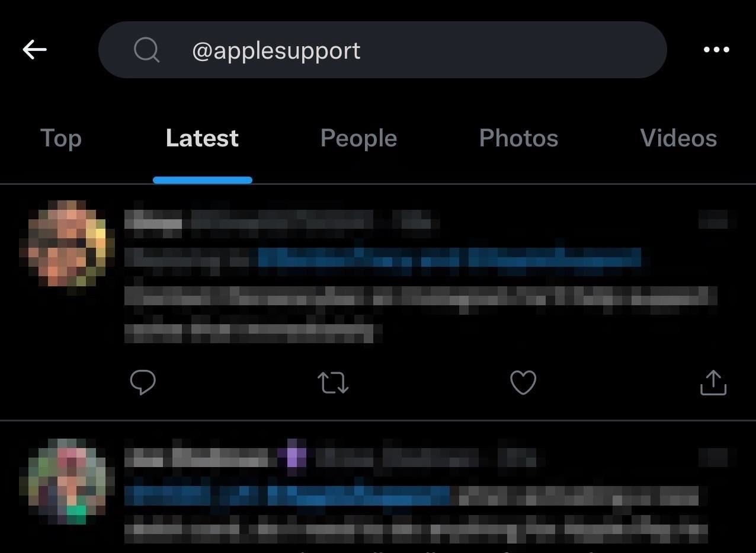This screenshot has width=756, height=553.
Task: Open the three-dot more options menu
Action: coord(716,50)
